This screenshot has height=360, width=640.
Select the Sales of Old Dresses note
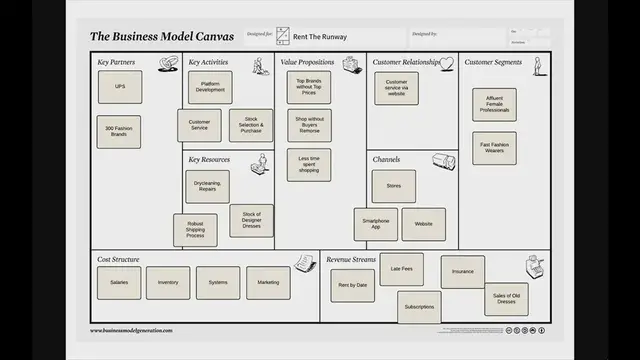click(x=507, y=299)
